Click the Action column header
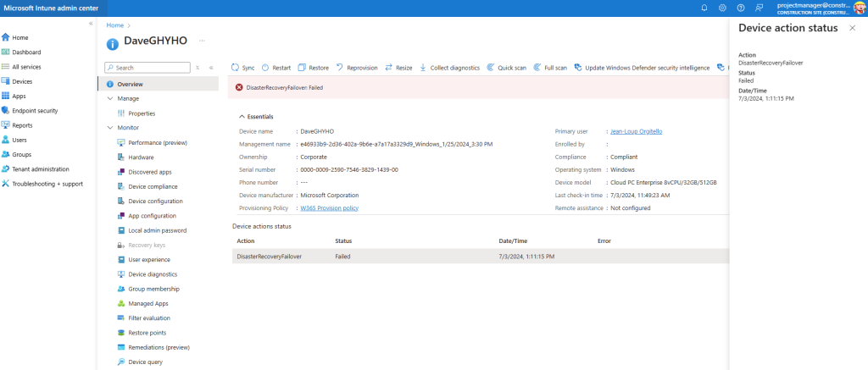Viewport: 868px width, 370px height. (246, 241)
